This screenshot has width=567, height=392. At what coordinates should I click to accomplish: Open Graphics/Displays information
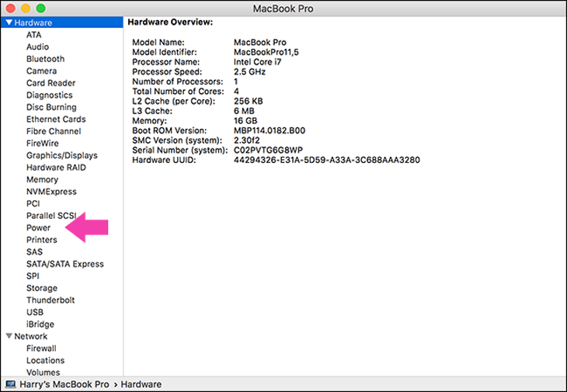tap(62, 155)
